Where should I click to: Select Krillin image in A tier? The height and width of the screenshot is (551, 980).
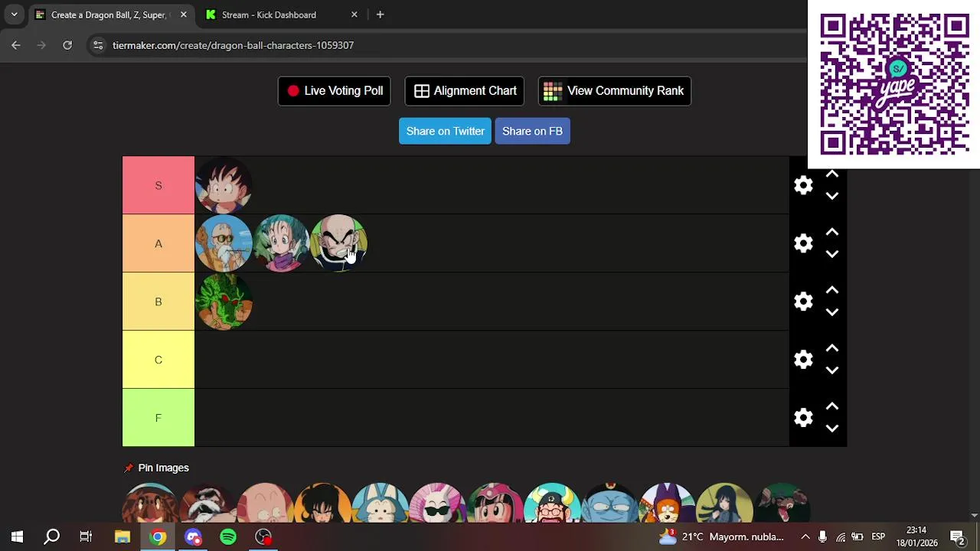coord(338,243)
